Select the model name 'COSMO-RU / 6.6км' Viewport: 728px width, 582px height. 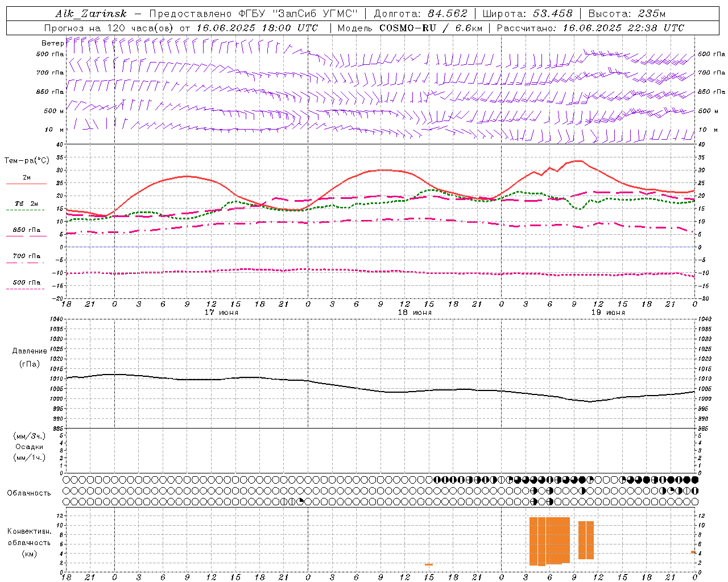(431, 28)
